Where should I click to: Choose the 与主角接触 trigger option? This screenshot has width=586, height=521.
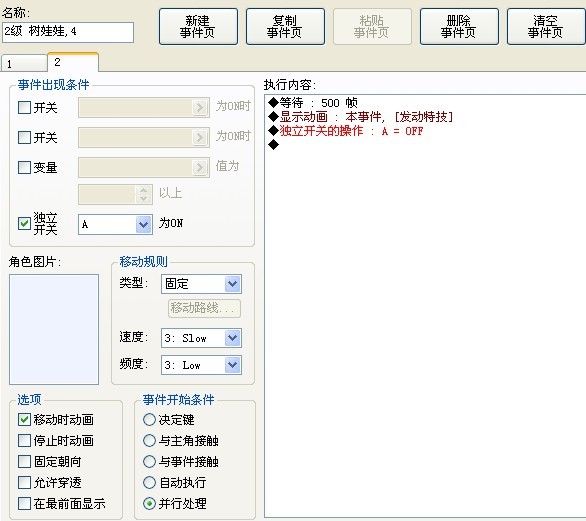[149, 440]
